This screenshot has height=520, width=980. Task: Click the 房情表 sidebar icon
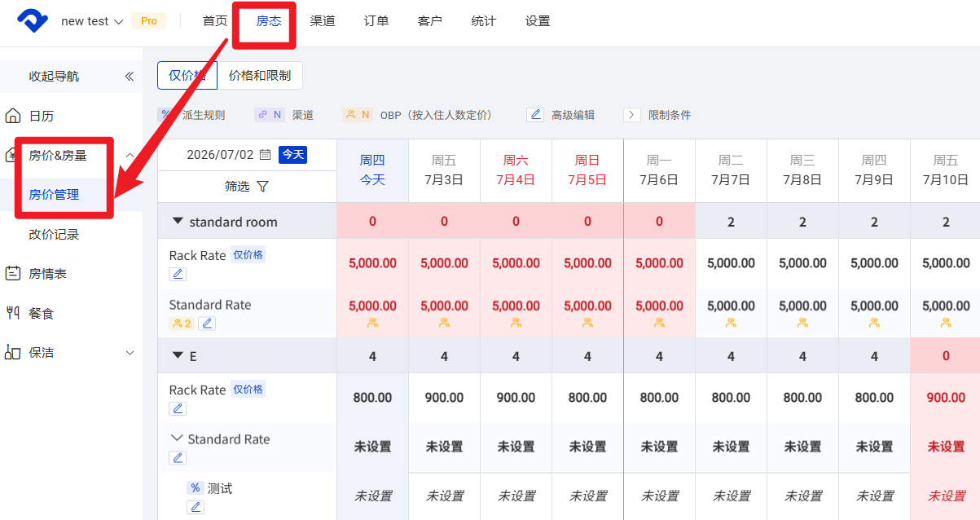tap(13, 274)
